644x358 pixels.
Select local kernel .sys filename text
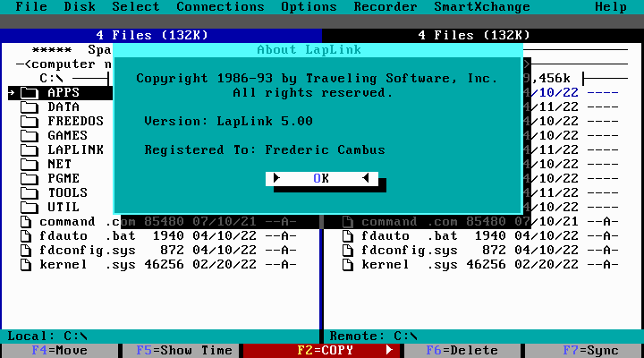point(88,265)
